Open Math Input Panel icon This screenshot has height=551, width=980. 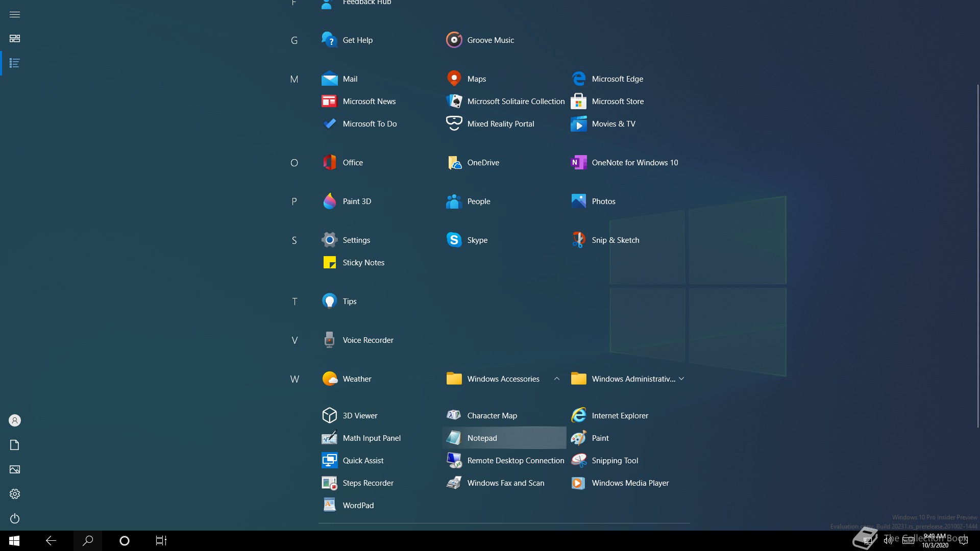click(x=329, y=438)
